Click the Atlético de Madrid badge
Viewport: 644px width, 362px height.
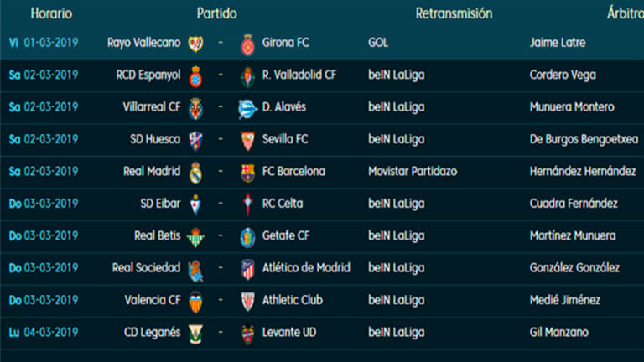coord(247,268)
